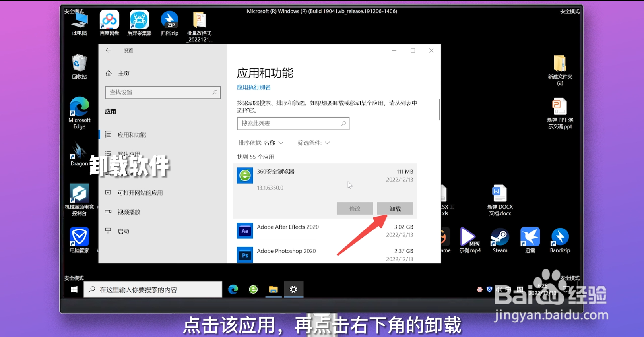This screenshot has height=337, width=644.
Task: Open 机械革命电竞控制台 shortcut
Action: [x=80, y=199]
